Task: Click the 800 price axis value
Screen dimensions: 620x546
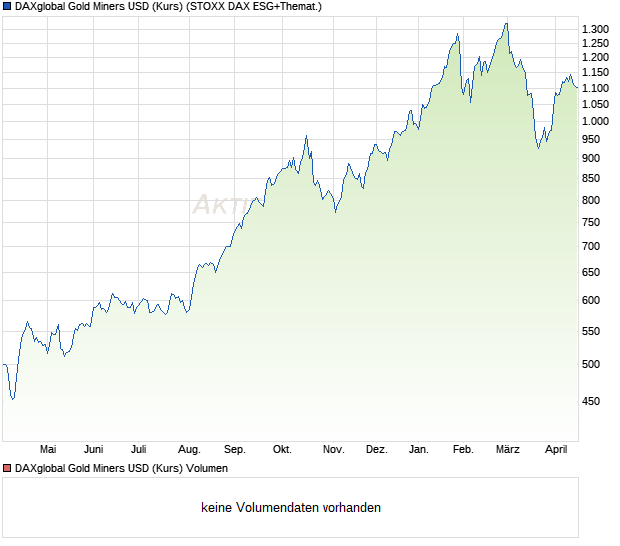Action: click(591, 200)
